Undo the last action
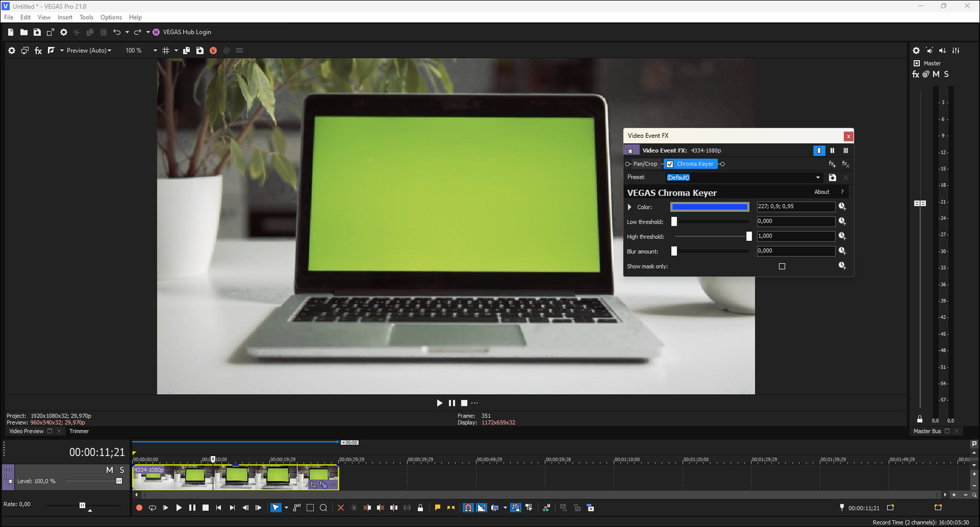 point(116,32)
